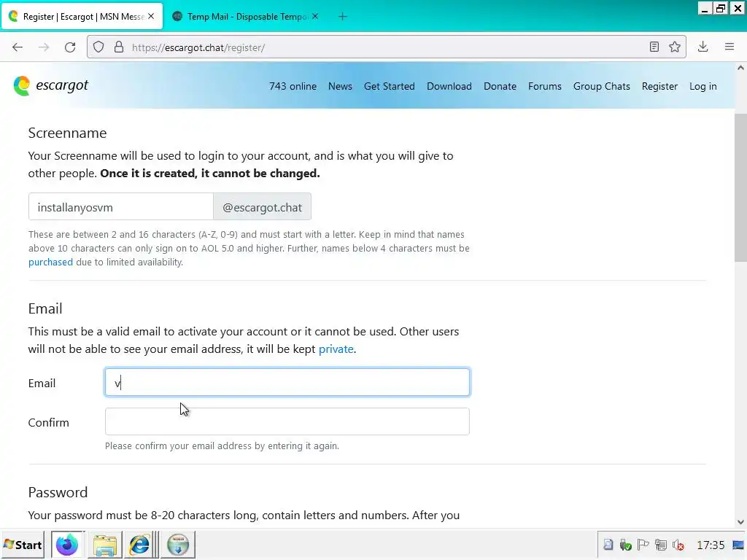Click the security shield tray icon
The image size is (747, 560).
pyautogui.click(x=625, y=545)
